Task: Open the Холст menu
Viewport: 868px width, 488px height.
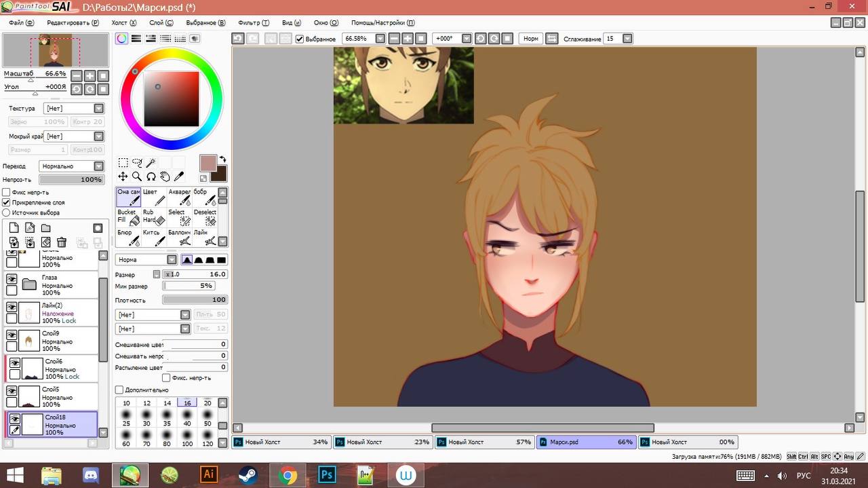Action: tap(124, 22)
